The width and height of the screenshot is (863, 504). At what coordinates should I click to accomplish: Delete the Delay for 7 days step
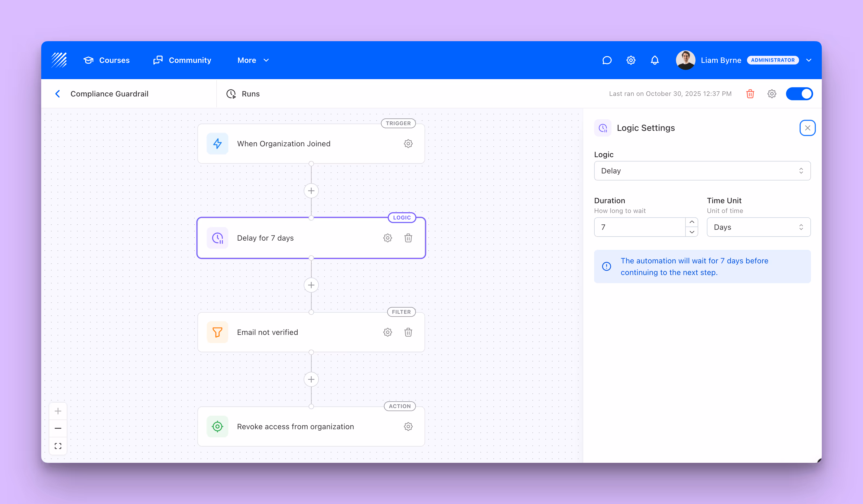point(408,238)
